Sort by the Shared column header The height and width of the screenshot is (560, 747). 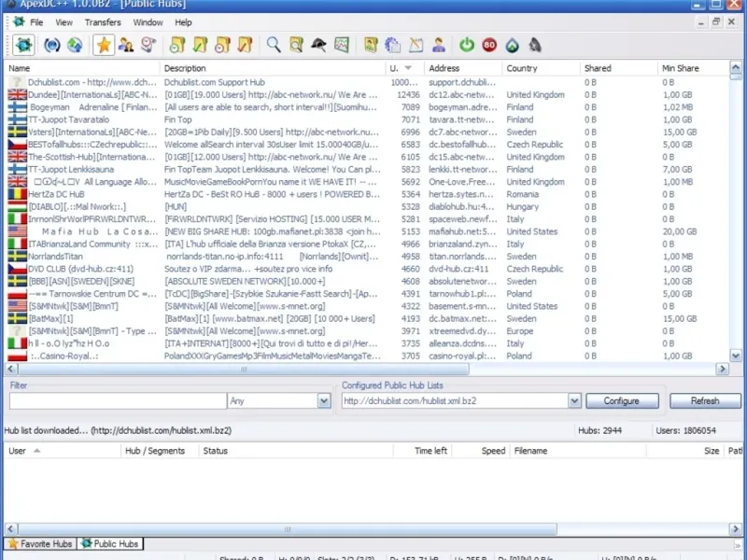pyautogui.click(x=618, y=68)
